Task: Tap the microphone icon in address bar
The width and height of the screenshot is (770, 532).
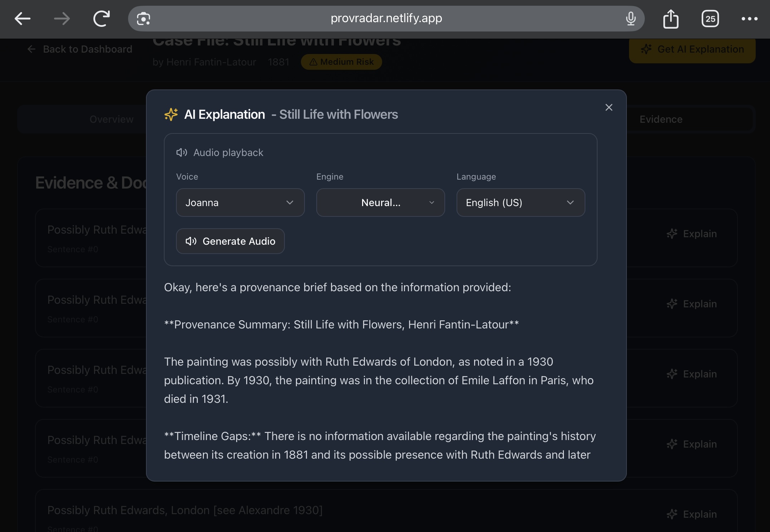Action: click(631, 19)
